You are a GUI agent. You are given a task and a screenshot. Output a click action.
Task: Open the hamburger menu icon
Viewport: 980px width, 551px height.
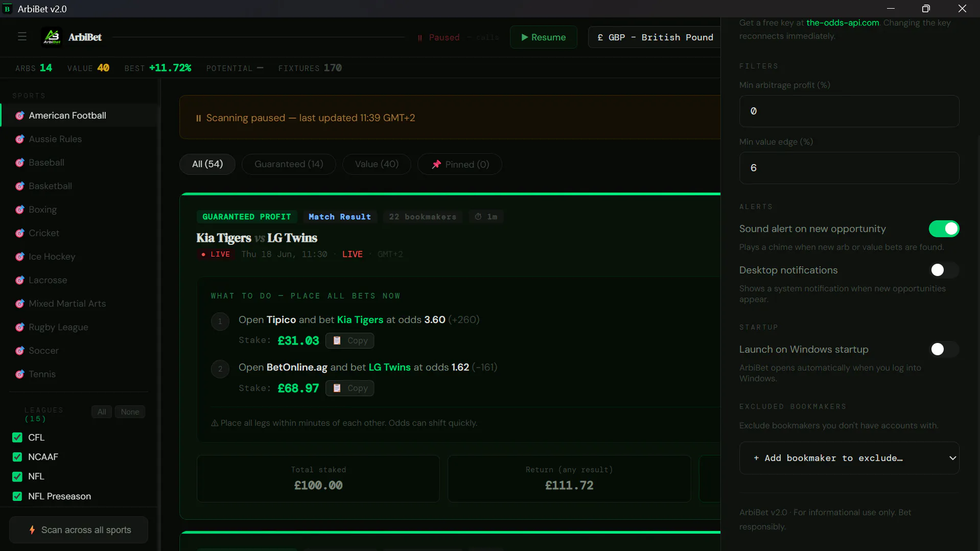click(22, 37)
